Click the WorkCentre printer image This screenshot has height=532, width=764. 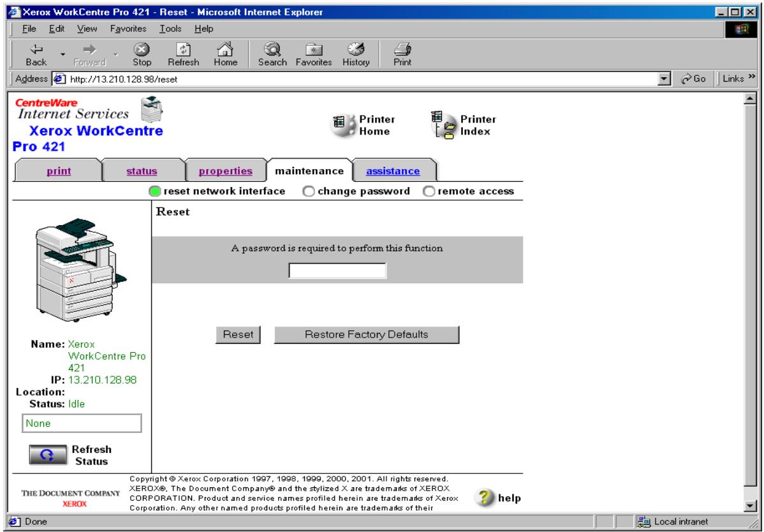point(80,269)
